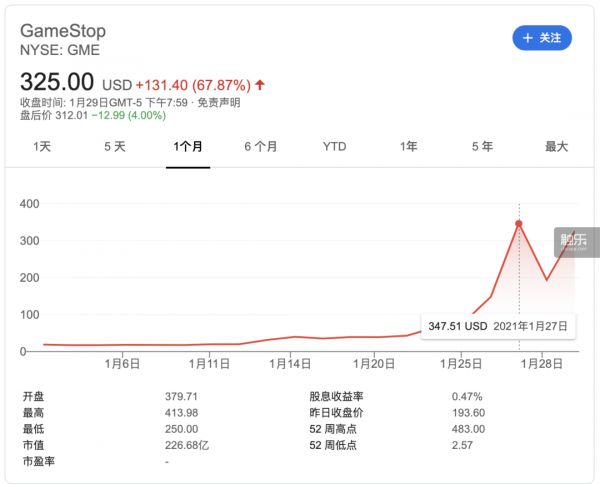
Task: Select the active 1个月 tab
Action: (x=188, y=146)
